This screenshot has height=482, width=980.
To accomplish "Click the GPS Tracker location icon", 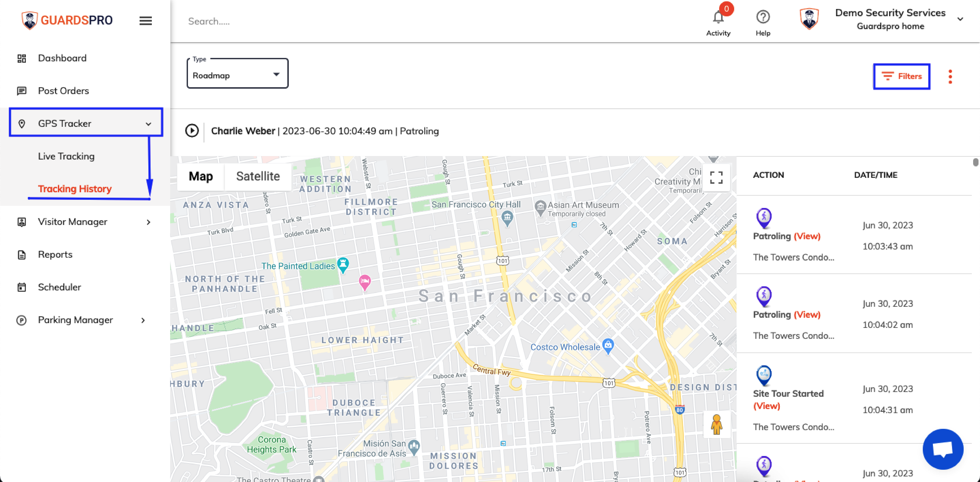I will tap(22, 124).
